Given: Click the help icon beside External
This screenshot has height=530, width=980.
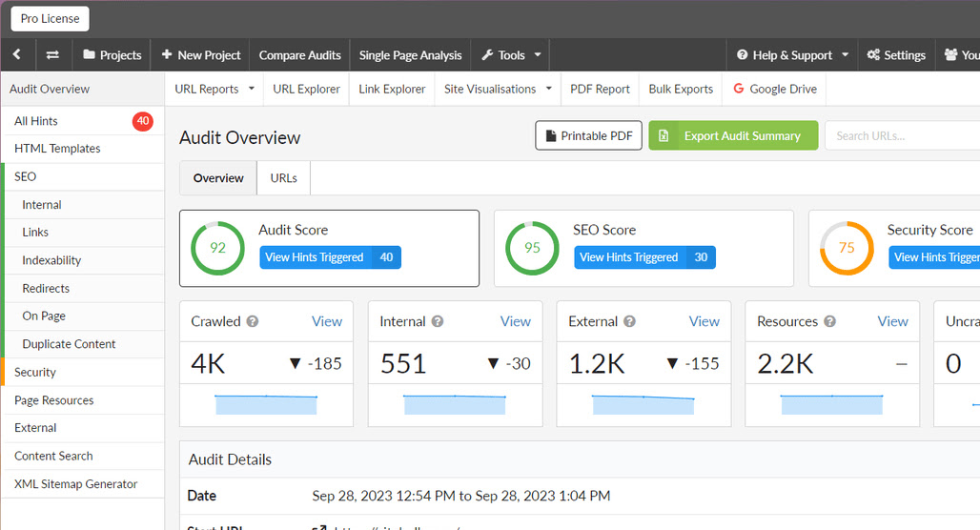Looking at the screenshot, I should [629, 321].
